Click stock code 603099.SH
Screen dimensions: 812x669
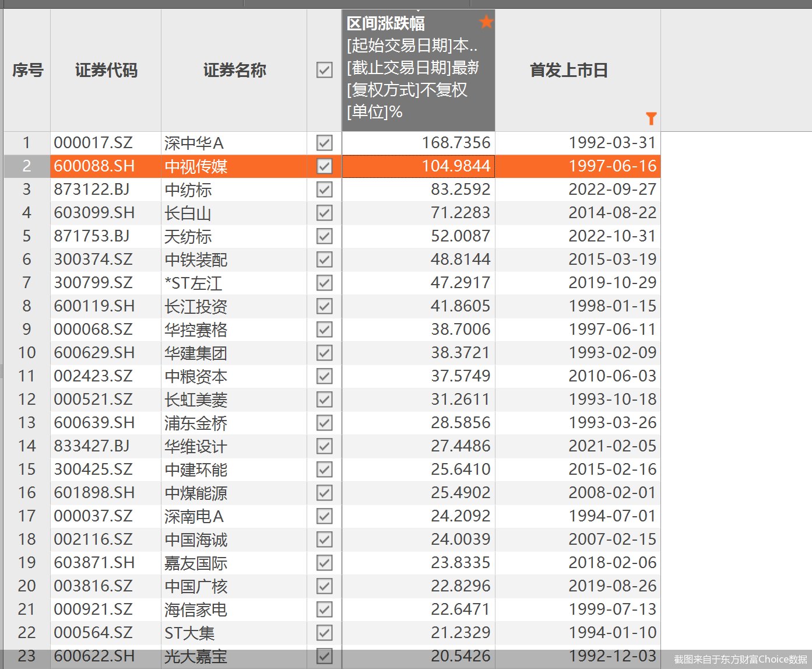tap(94, 213)
